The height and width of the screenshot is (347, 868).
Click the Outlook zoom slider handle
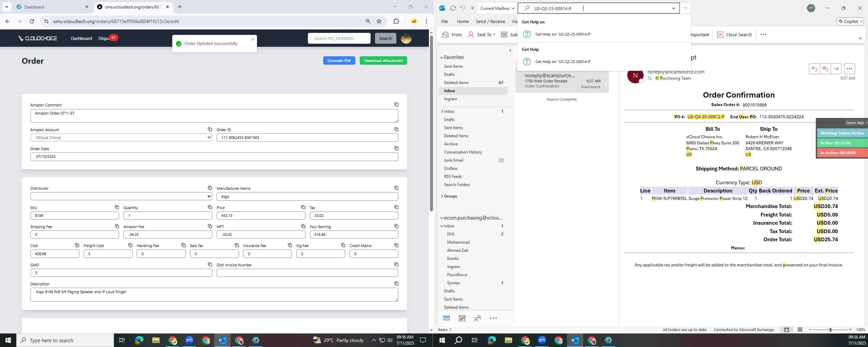[830, 330]
